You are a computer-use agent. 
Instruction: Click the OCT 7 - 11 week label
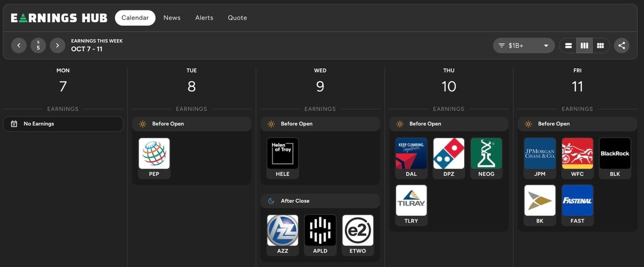(87, 49)
